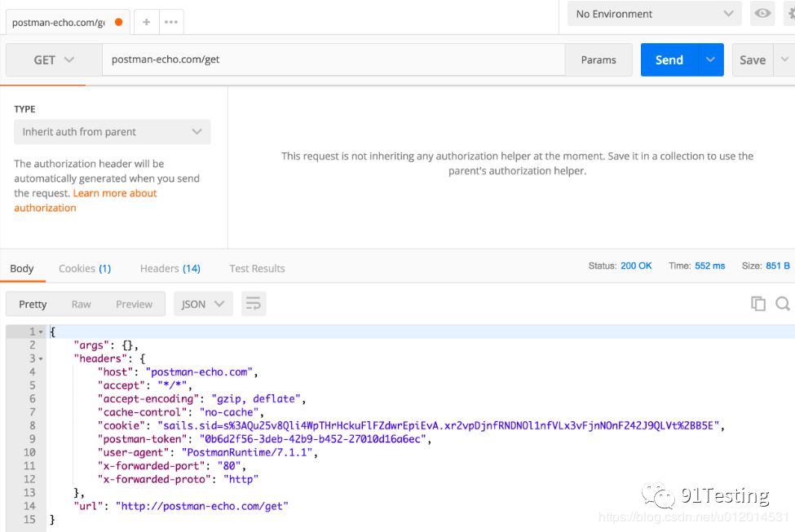Copy response body to clipboard icon
The height and width of the screenshot is (532, 795).
pyautogui.click(x=758, y=304)
